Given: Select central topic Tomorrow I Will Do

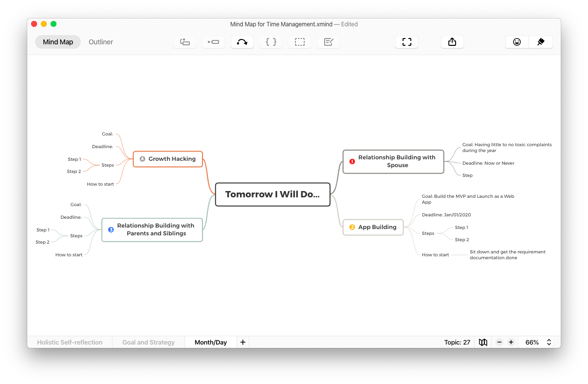Looking at the screenshot, I should coord(273,194).
